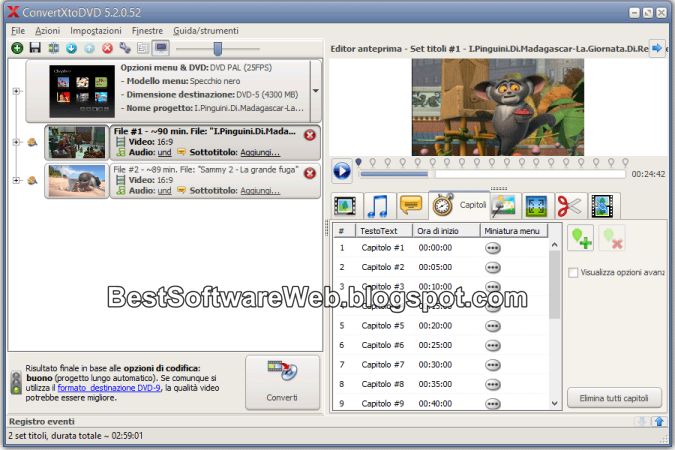Sort by the 'Ora di inizio' column header
The width and height of the screenshot is (675, 450).
pyautogui.click(x=446, y=231)
